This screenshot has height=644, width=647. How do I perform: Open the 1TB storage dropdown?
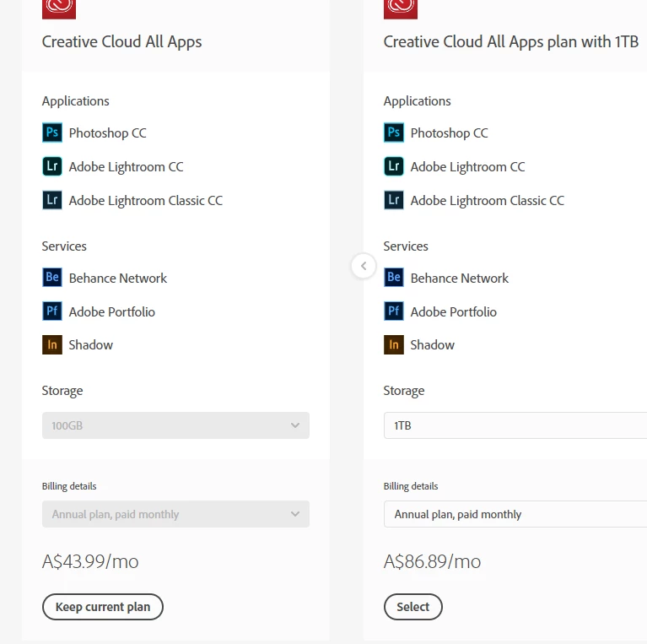(515, 425)
